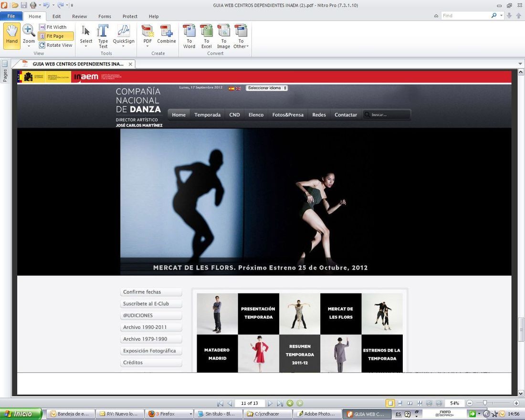Click the Suscríbete al E-Club button
Viewport: 525px width, 420px height.
[151, 304]
